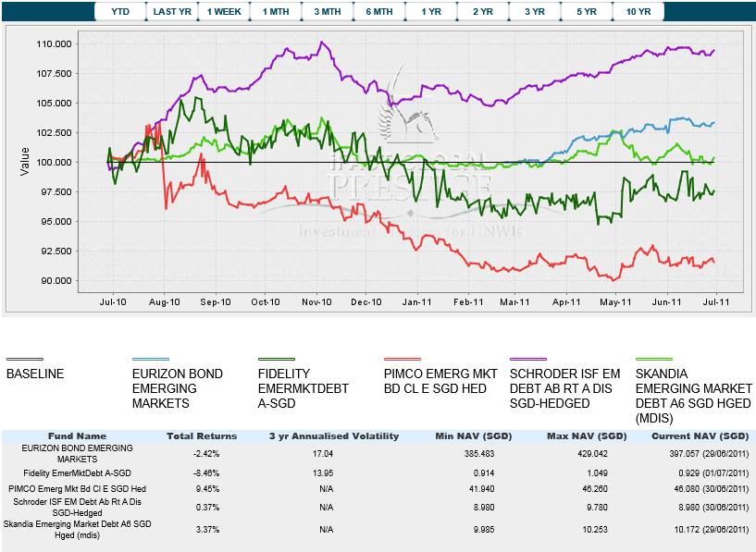Switch to the LAST YR range
The width and height of the screenshot is (756, 552).
tap(172, 12)
